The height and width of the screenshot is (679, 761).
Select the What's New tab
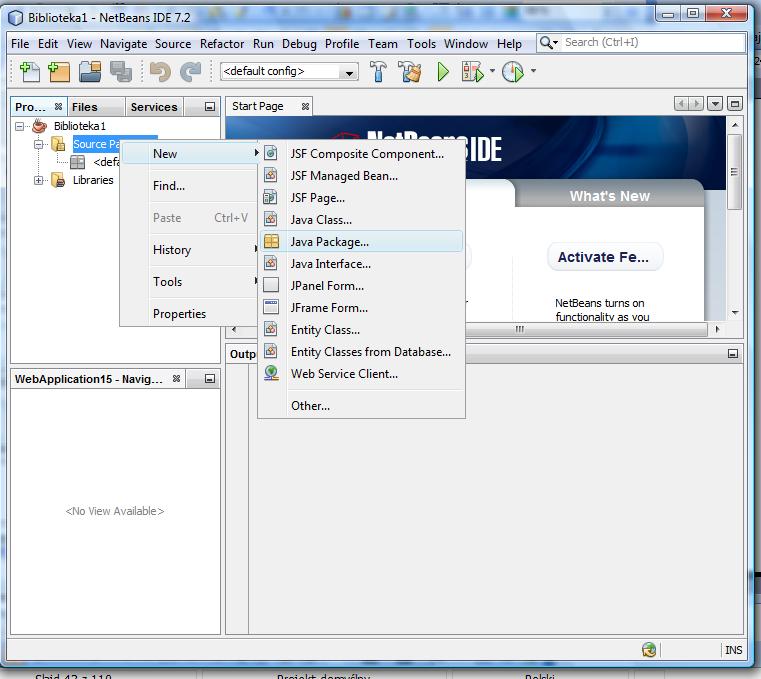tap(609, 196)
